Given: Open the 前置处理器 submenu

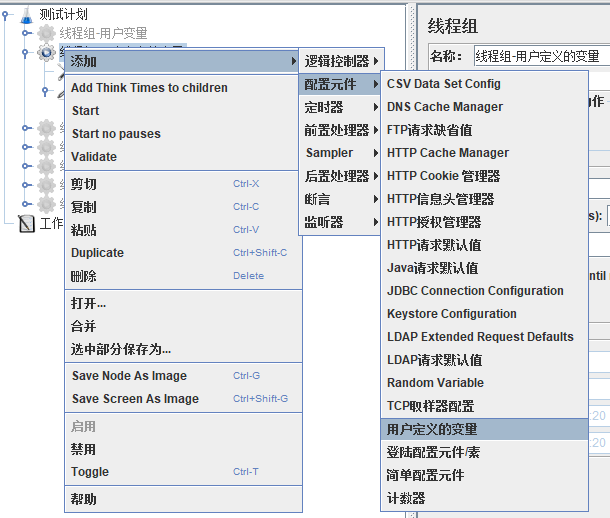Looking at the screenshot, I should tap(341, 130).
